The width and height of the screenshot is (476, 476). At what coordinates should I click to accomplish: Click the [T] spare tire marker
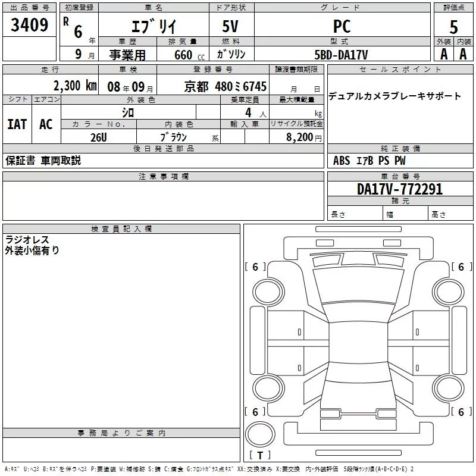coord(260,456)
